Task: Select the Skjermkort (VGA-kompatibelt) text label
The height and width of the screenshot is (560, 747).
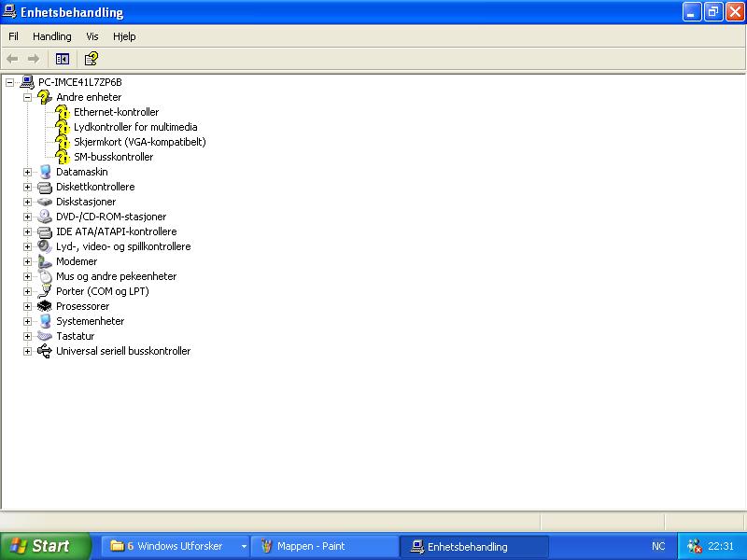Action: point(139,142)
